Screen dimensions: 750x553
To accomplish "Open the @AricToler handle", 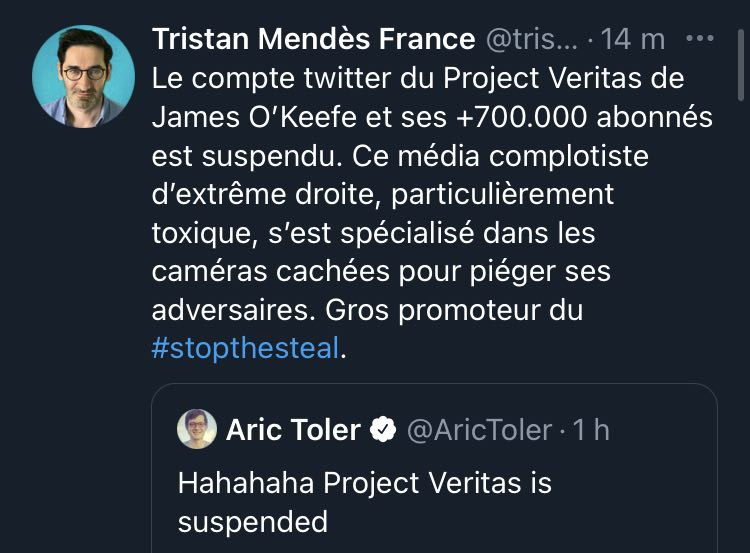I will click(x=478, y=430).
